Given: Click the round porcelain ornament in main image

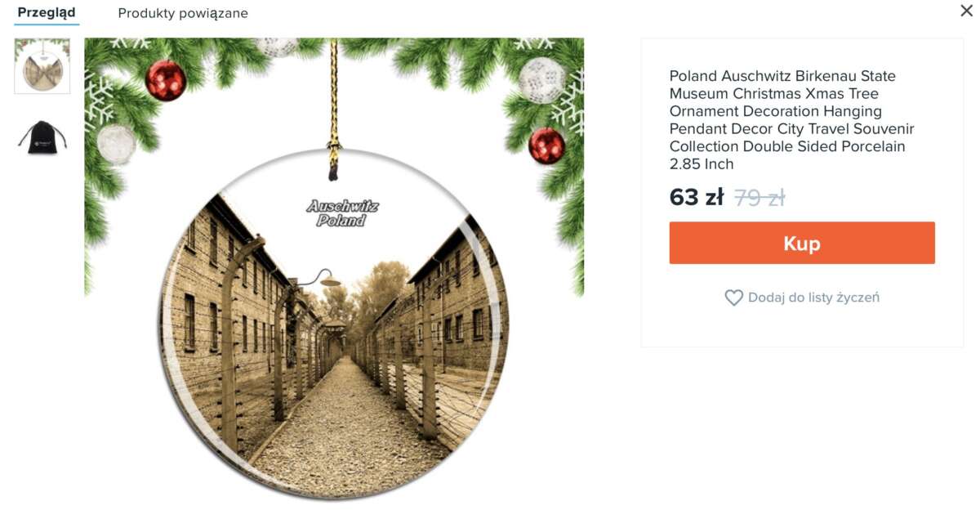Looking at the screenshot, I should (333, 324).
